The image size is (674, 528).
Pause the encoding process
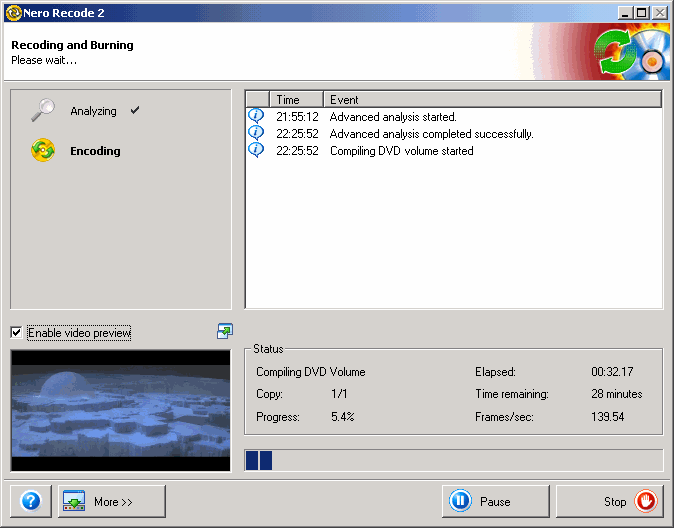tap(495, 502)
